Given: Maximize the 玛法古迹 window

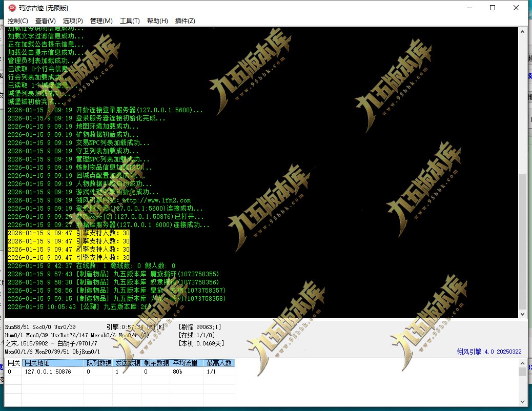Looking at the screenshot, I should click(x=493, y=8).
